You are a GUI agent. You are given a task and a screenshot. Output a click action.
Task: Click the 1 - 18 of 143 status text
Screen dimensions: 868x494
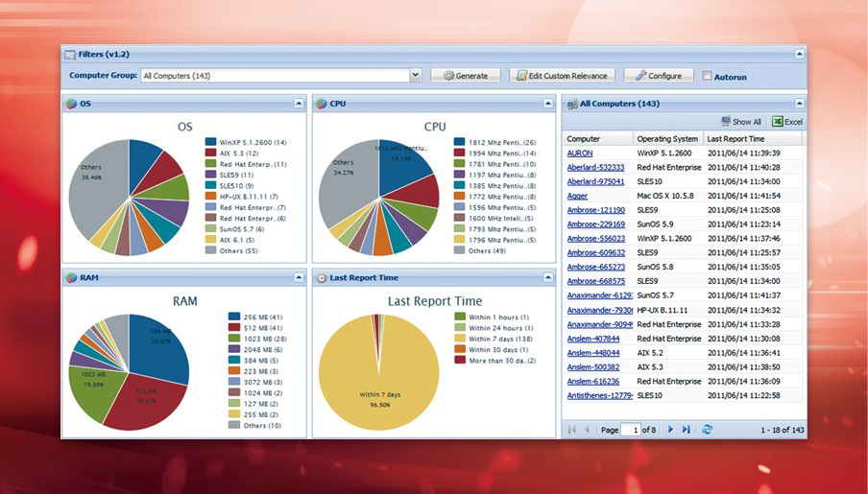coord(783,430)
